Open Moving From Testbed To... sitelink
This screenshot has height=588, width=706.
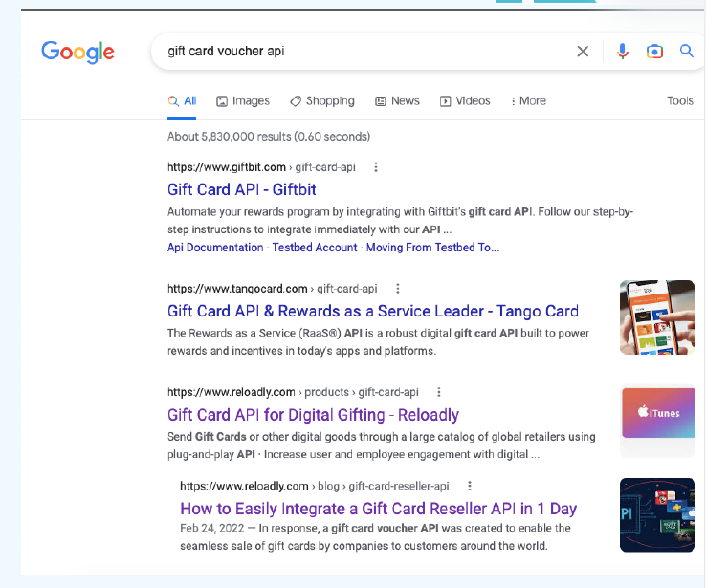(x=432, y=248)
